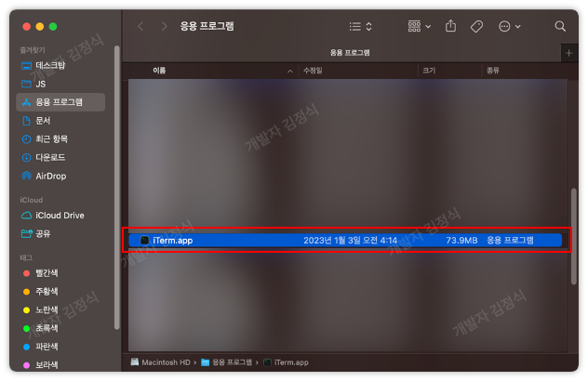Go back using the back arrow
588x381 pixels.
click(x=140, y=26)
